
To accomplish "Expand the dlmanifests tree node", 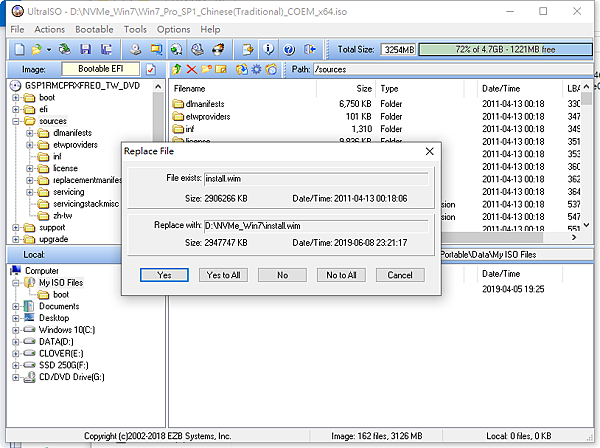I will point(30,133).
